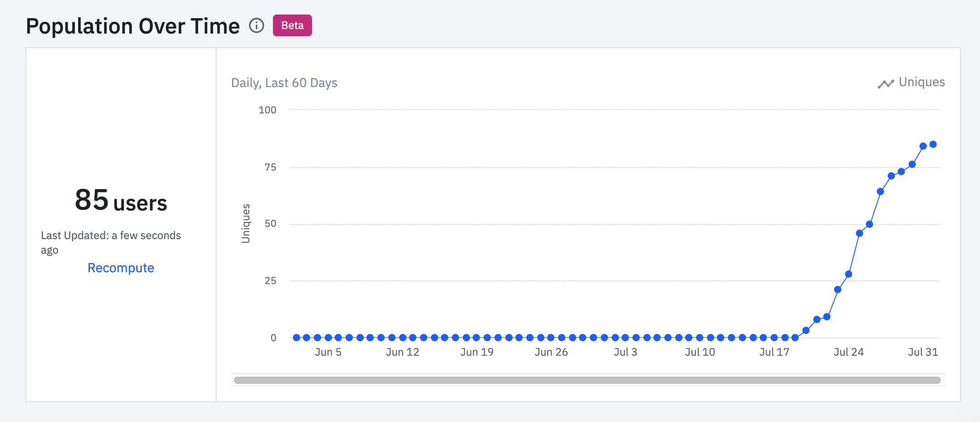Click the Jun 5 x-axis label
The image size is (980, 422).
coord(328,352)
